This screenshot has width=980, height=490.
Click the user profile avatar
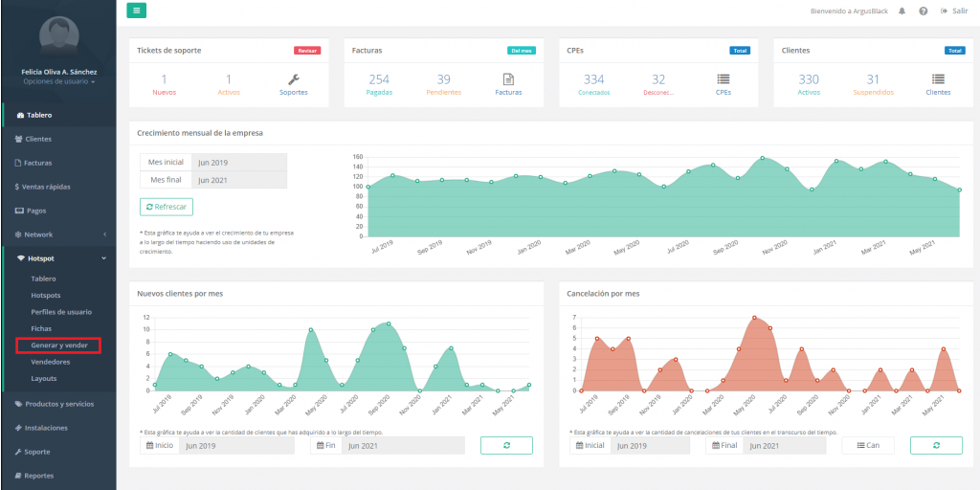click(58, 35)
